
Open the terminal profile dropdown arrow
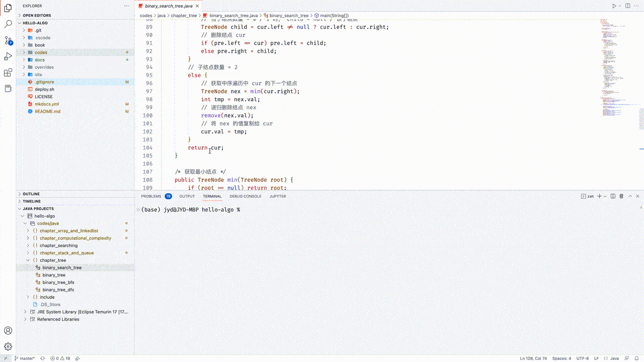pos(604,196)
